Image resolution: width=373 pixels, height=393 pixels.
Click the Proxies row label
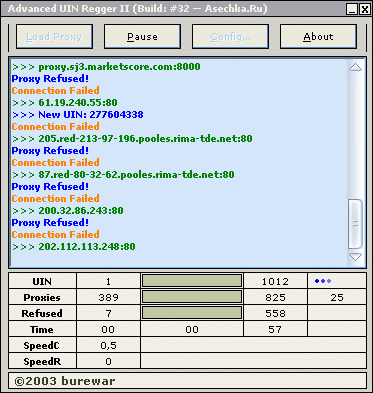pos(42,297)
